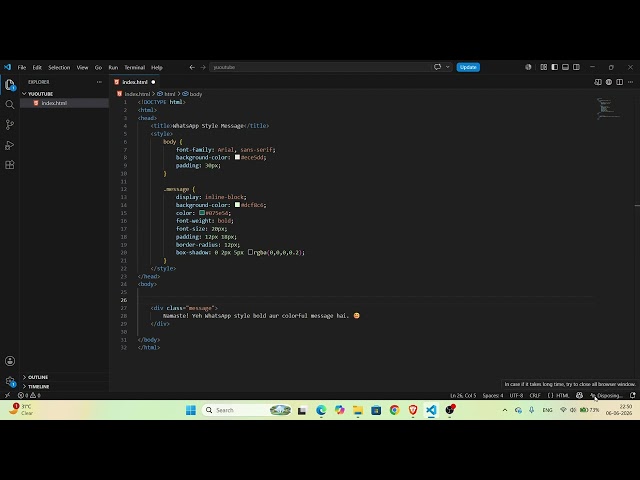The height and width of the screenshot is (480, 640).
Task: Open the Search view in activity bar
Action: (10, 105)
